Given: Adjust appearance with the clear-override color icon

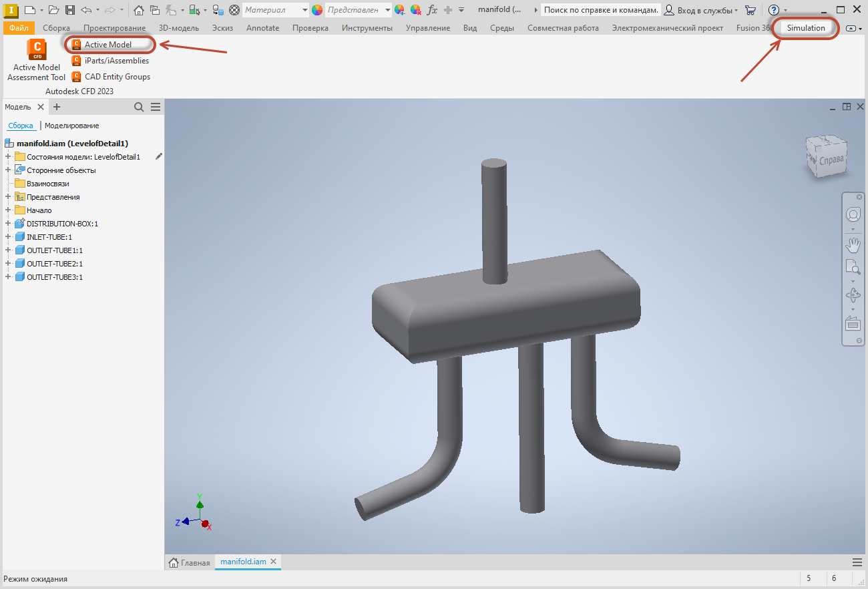Looking at the screenshot, I should coord(415,10).
